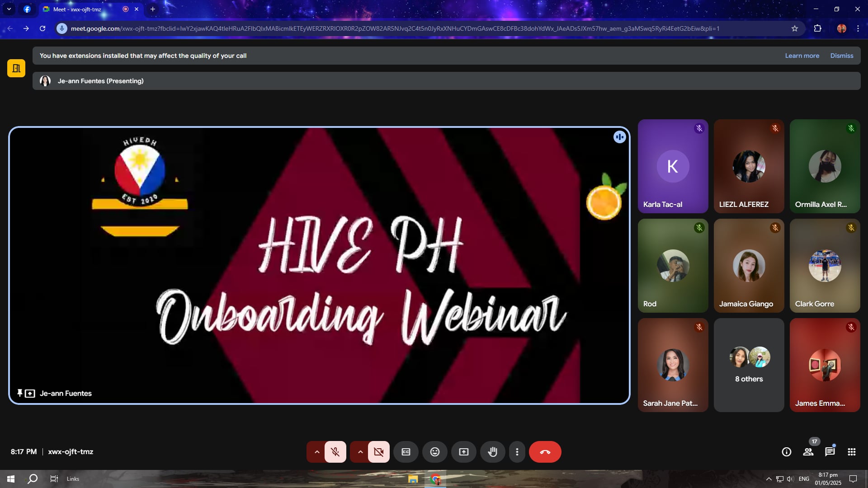Click the present now screen share button
868x488 pixels.
(464, 452)
